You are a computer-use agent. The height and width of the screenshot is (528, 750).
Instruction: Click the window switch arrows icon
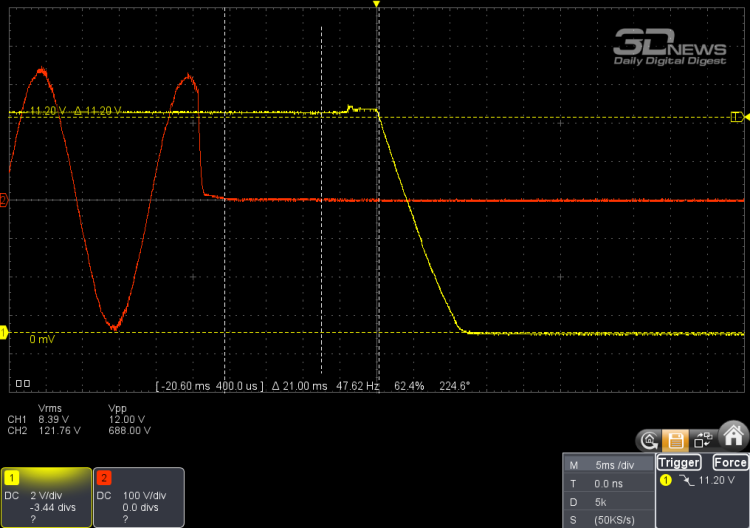point(704,438)
